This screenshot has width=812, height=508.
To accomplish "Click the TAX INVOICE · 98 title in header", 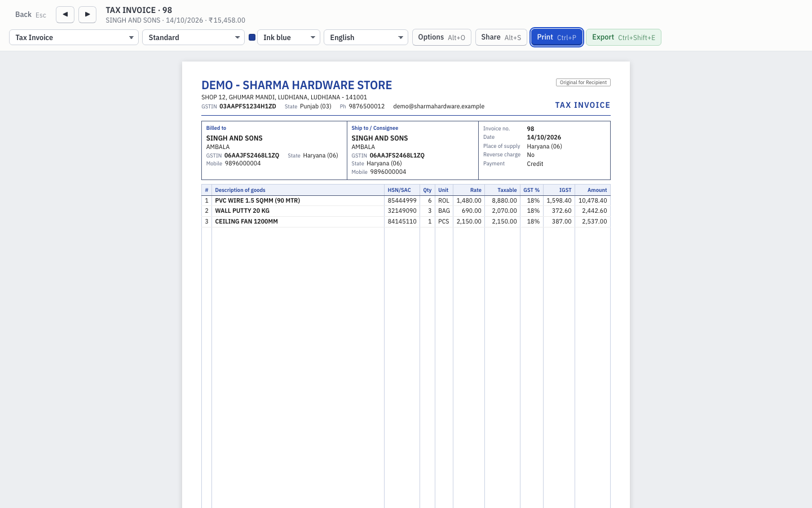I will [x=139, y=10].
